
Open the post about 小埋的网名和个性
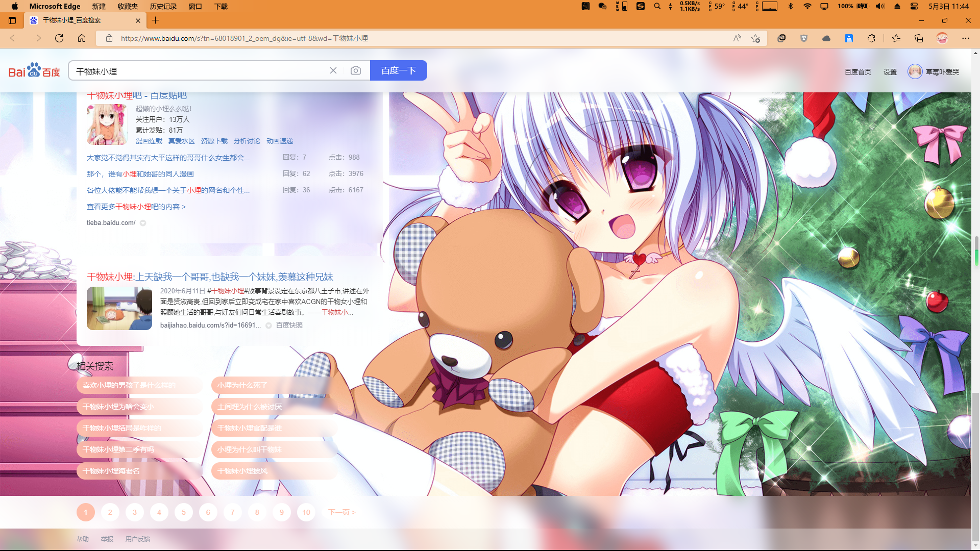point(168,190)
